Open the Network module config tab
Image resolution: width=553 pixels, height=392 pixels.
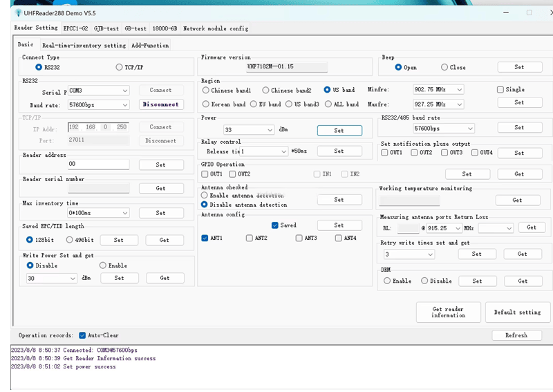tap(216, 28)
